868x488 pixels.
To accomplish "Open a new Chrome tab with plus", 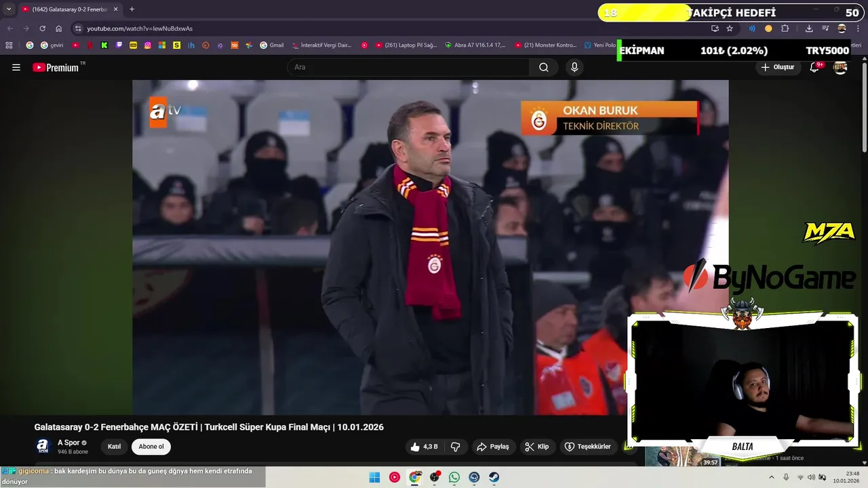I will click(x=132, y=9).
